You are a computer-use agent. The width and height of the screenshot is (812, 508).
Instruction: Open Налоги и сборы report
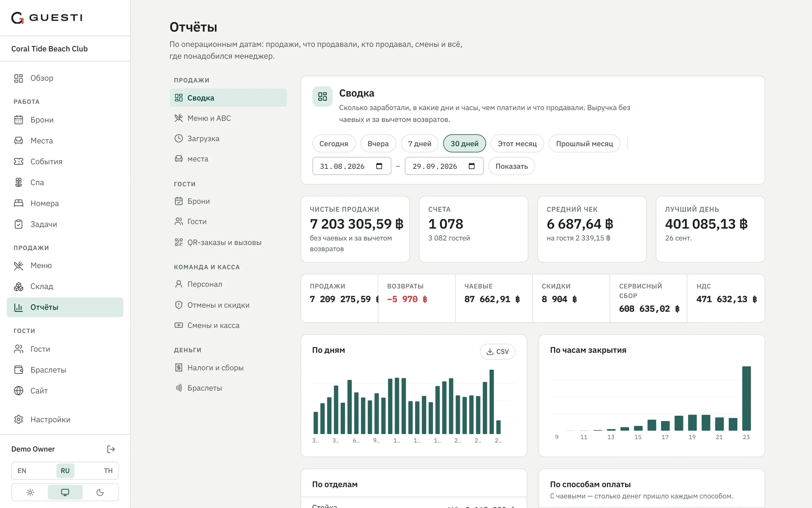[228, 367]
